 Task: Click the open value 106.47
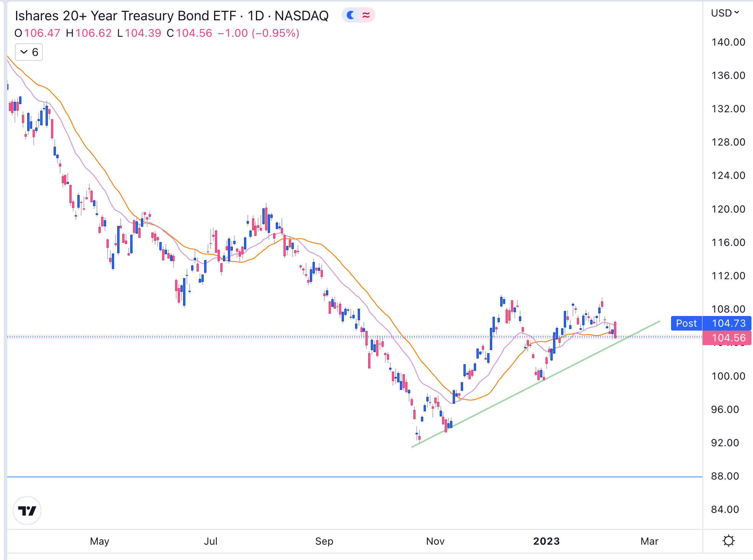pyautogui.click(x=42, y=33)
